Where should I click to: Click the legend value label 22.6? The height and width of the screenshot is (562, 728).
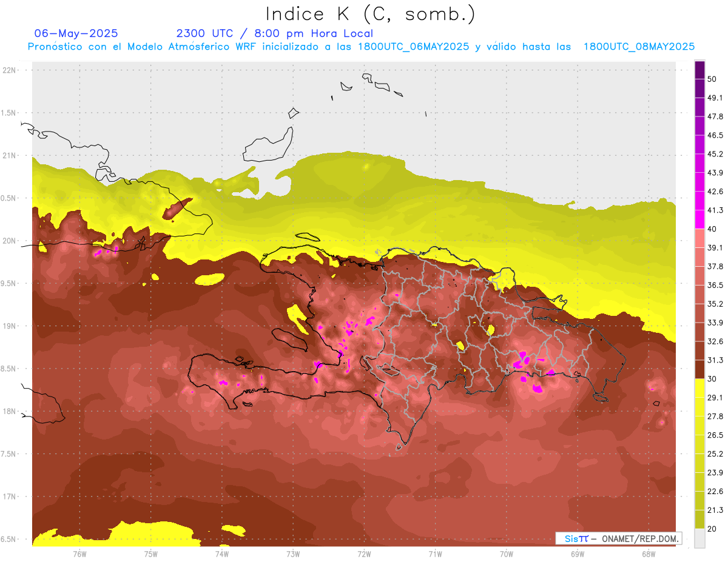pos(715,492)
